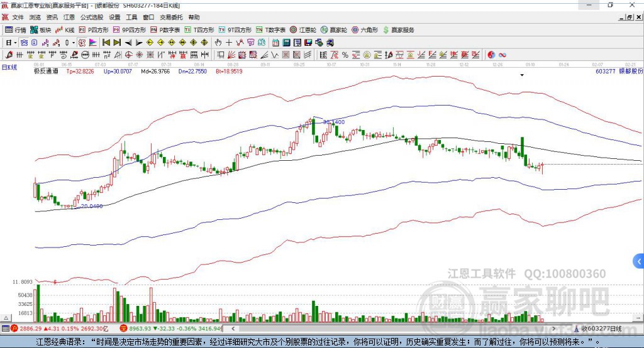Select the crosshair plus cursor tool
The image size is (644, 348).
pyautogui.click(x=229, y=43)
